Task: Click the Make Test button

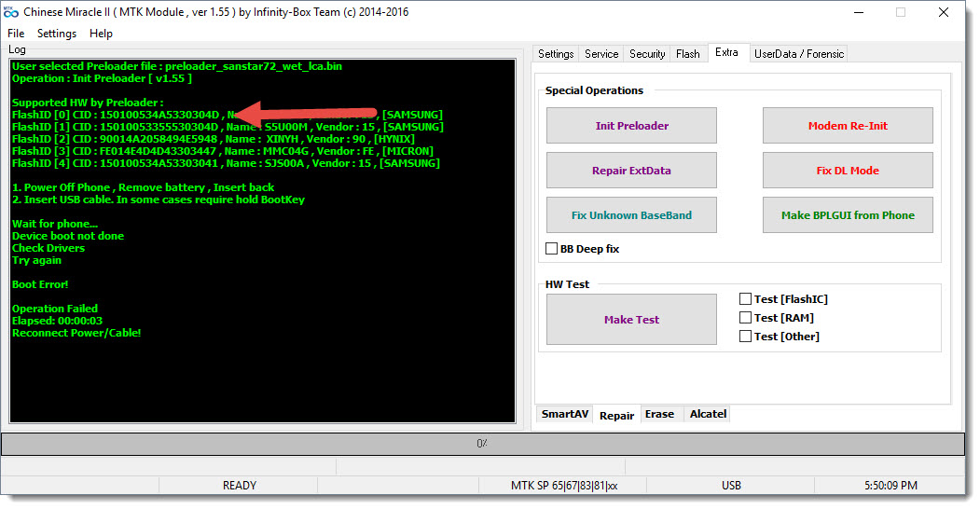Action: pyautogui.click(x=631, y=319)
